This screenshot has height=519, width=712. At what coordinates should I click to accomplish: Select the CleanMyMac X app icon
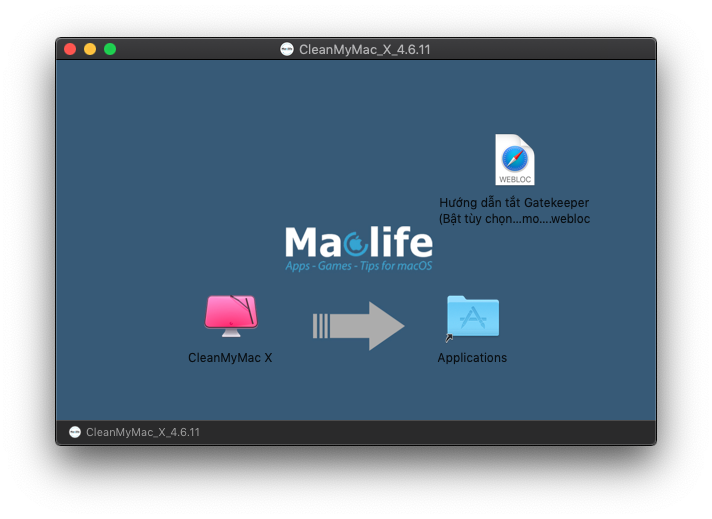[231, 316]
